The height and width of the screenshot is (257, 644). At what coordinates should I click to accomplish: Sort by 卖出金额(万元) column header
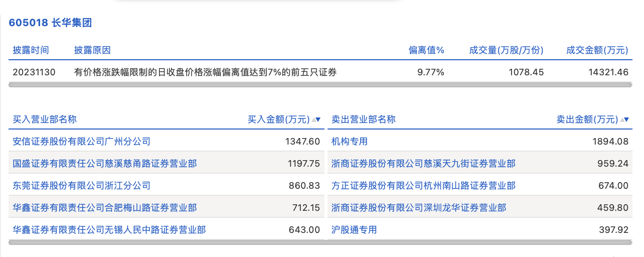[x=587, y=119]
